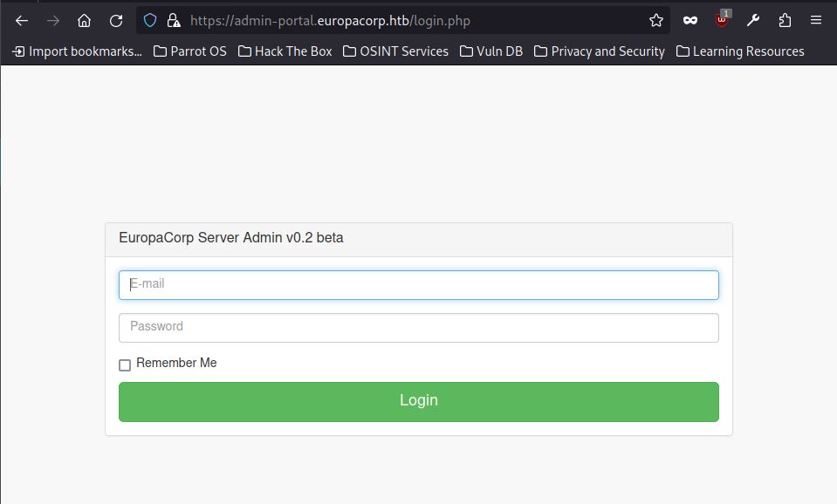
Task: Reload the current login page
Action: (115, 20)
